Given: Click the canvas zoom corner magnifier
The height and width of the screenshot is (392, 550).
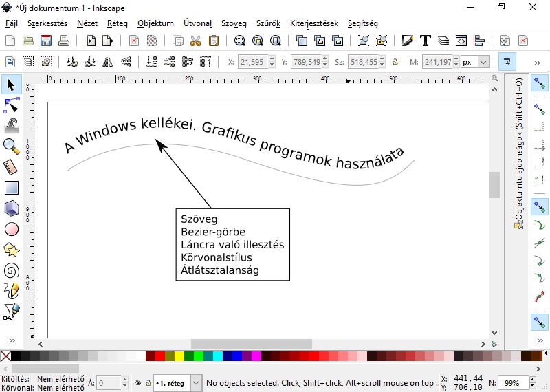Looking at the screenshot, I should tap(494, 78).
